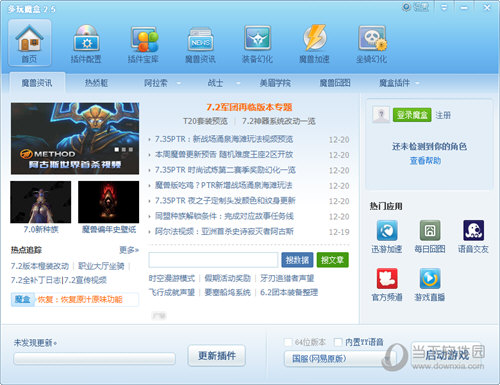Open the 要塞船坞系统 link
500x385 pixels.
[x=227, y=292]
